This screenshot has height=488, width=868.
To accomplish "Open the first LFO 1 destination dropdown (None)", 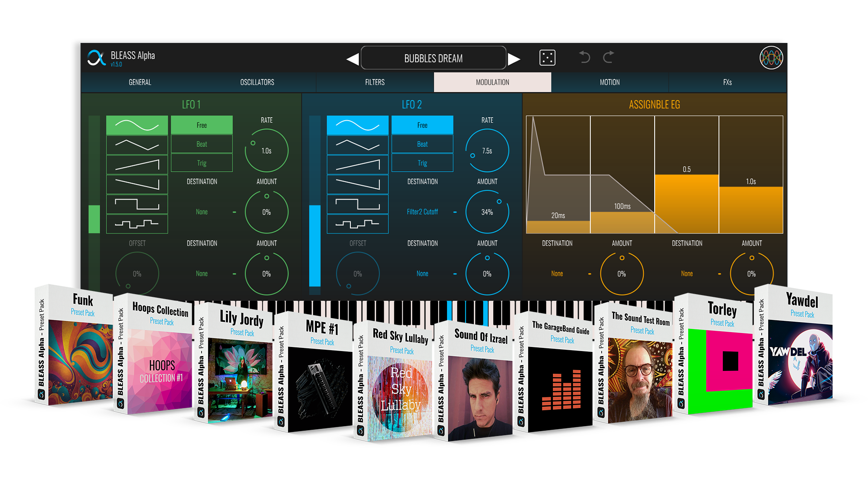I will coord(202,212).
